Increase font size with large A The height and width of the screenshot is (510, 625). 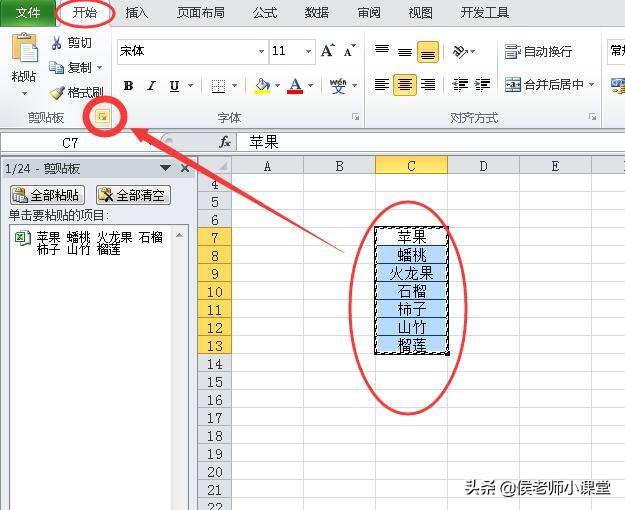pyautogui.click(x=328, y=51)
